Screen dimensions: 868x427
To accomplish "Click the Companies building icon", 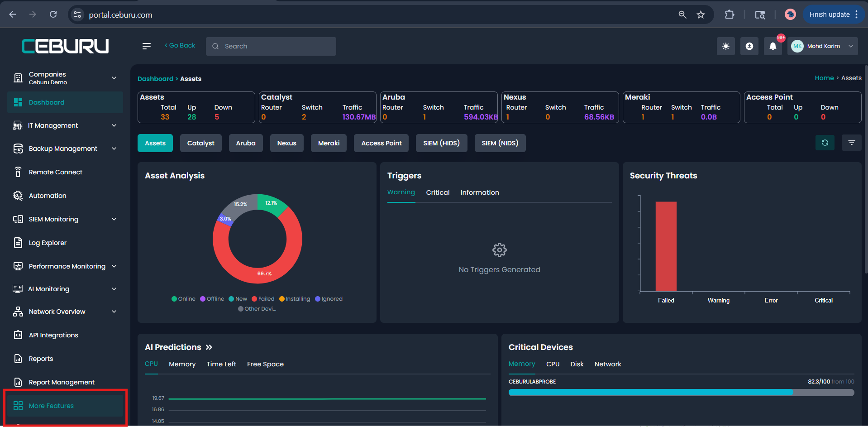I will coord(18,78).
